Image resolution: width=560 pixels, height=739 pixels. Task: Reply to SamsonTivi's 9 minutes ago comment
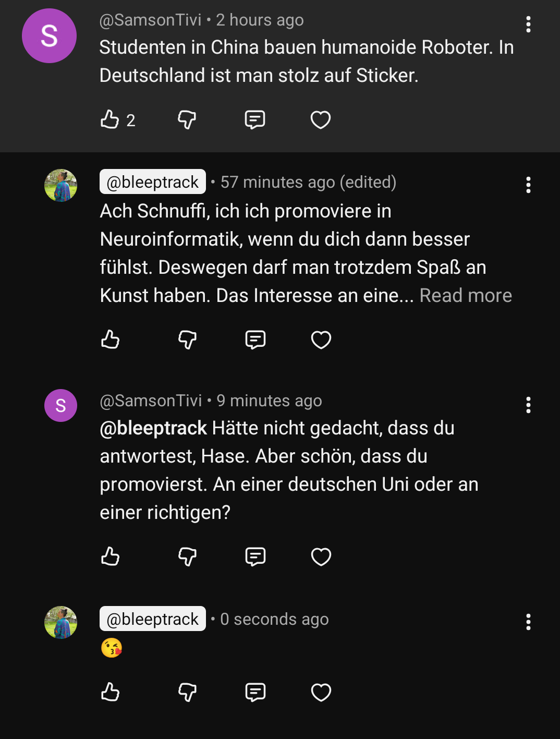click(255, 556)
